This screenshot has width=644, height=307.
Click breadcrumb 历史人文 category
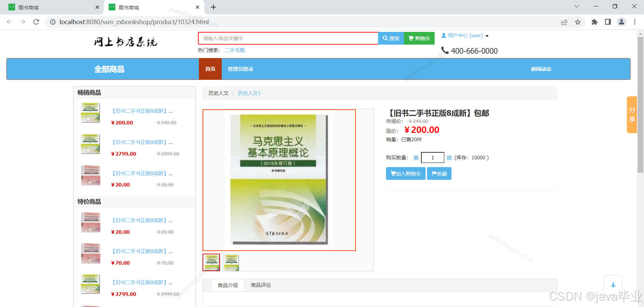coord(218,93)
